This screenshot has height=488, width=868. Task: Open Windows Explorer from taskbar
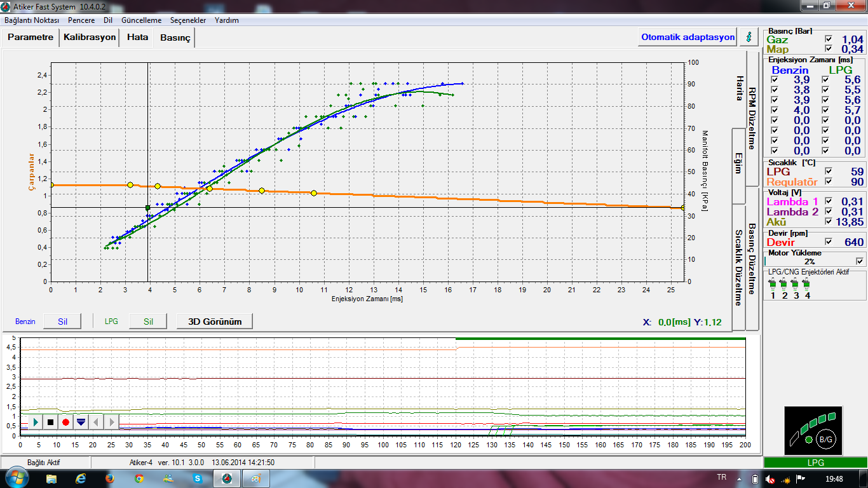(51, 478)
